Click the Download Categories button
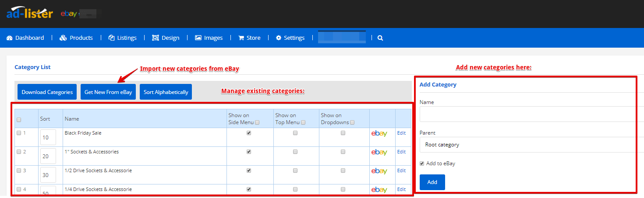This screenshot has width=644, height=198. point(47,92)
